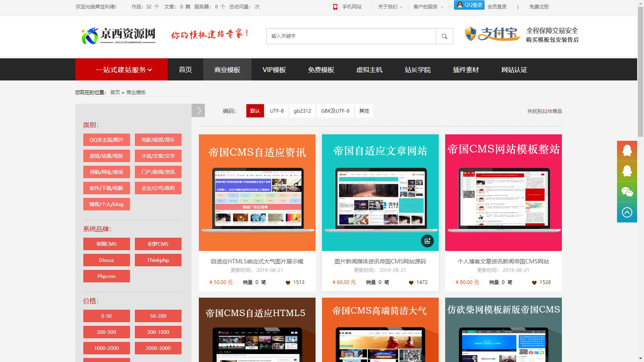Open 虚拟主机 navigation item

pyautogui.click(x=369, y=70)
